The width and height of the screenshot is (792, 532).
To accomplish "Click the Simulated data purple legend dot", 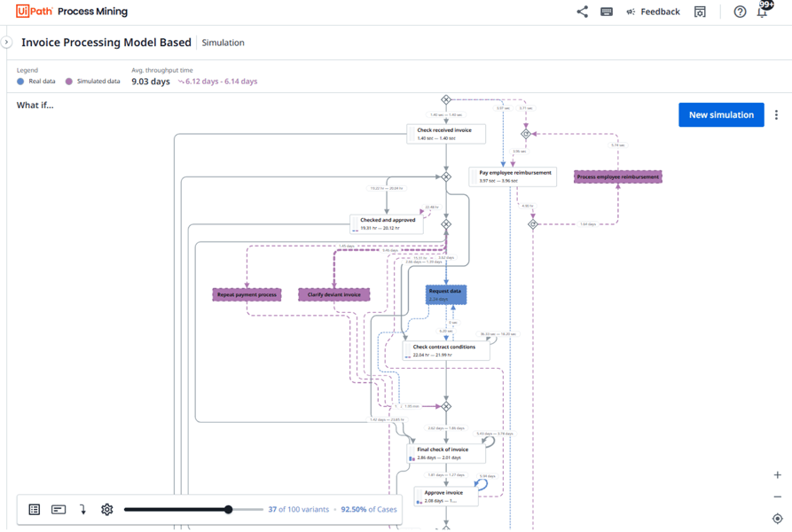I will (68, 82).
